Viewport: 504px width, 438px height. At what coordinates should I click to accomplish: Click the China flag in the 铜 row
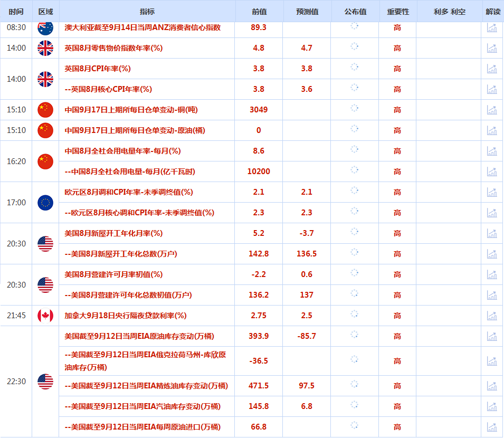45,110
